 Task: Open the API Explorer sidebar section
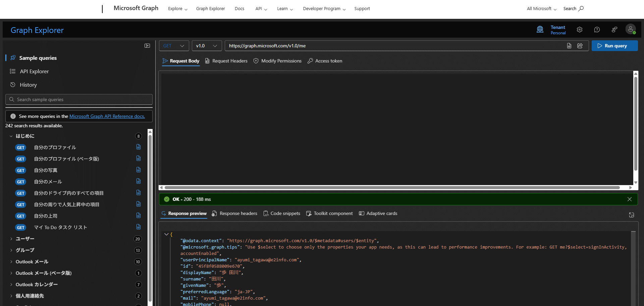coord(34,71)
